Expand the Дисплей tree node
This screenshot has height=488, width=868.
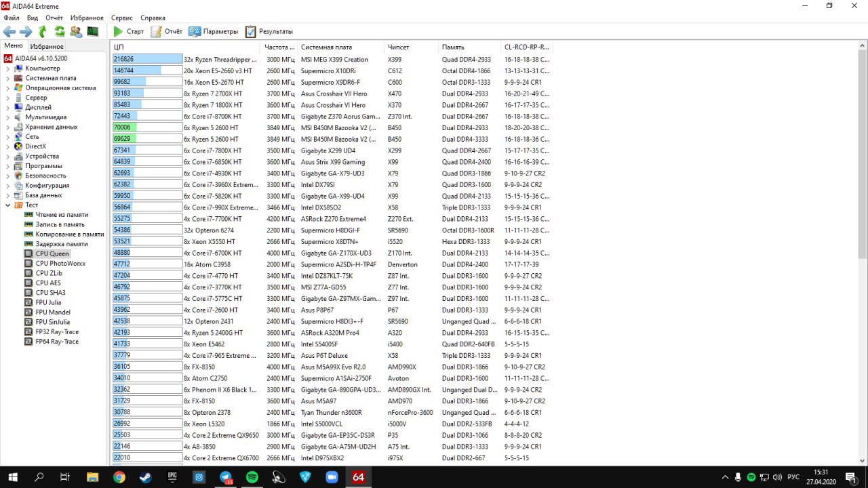(7, 107)
